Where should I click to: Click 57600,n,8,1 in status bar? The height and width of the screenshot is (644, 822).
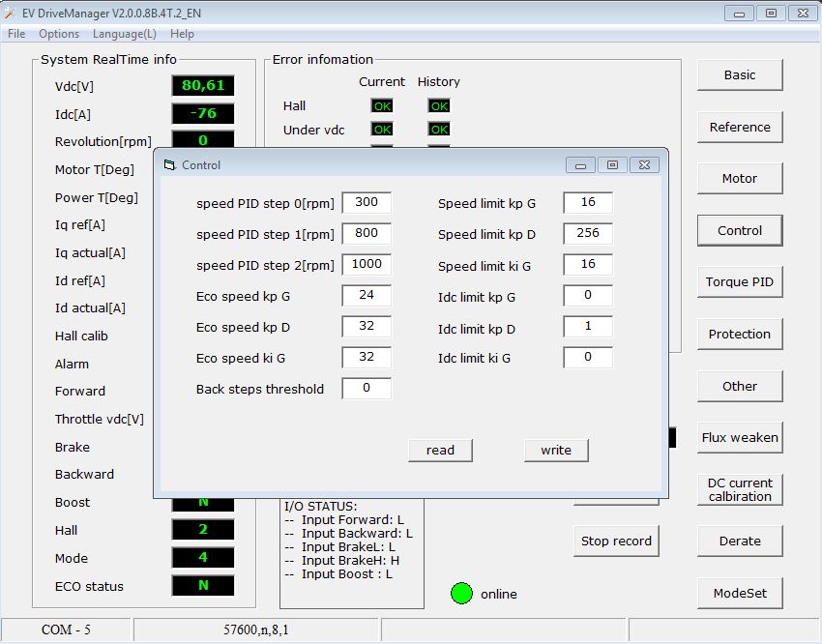coord(256,629)
